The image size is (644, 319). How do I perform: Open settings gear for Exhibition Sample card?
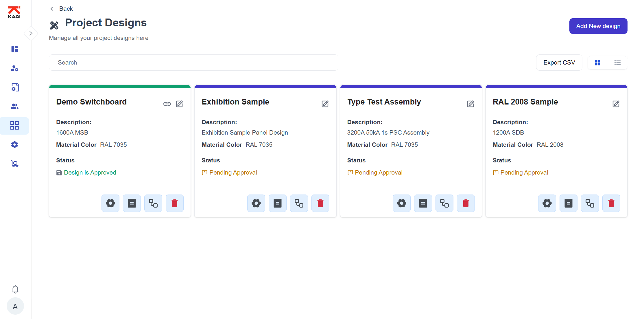(x=256, y=203)
